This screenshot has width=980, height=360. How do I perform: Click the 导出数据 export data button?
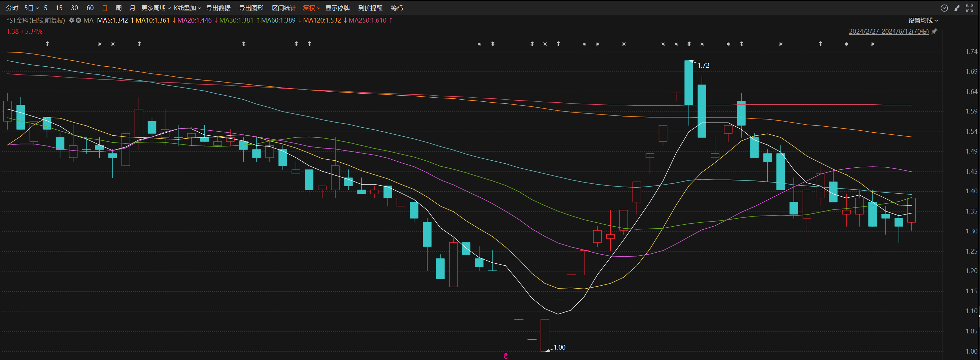click(218, 8)
